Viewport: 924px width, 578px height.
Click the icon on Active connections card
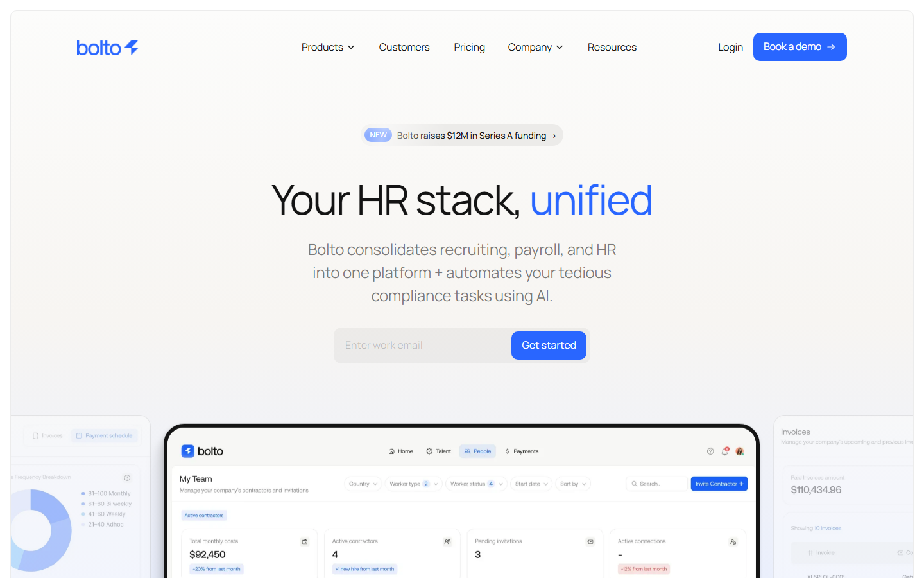(733, 542)
